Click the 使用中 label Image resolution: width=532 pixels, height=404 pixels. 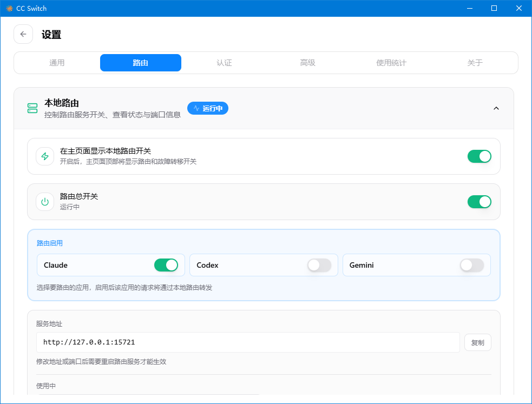coord(46,386)
